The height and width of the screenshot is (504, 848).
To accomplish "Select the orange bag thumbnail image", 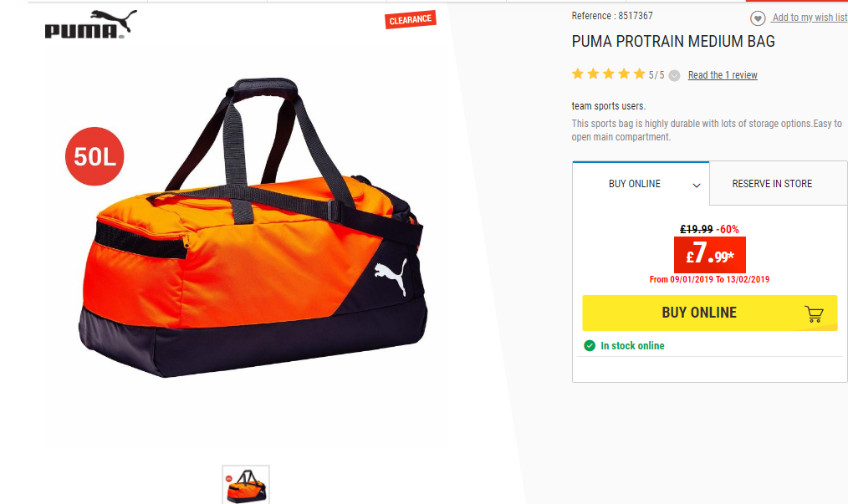I will coord(246,485).
